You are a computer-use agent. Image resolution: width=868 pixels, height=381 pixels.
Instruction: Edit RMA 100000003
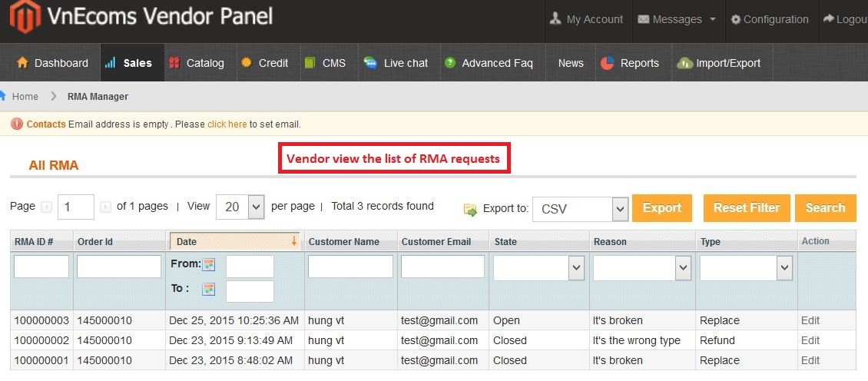[810, 320]
